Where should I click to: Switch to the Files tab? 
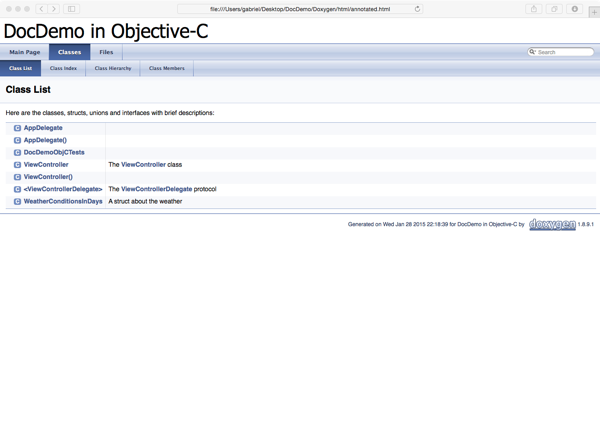tap(106, 52)
